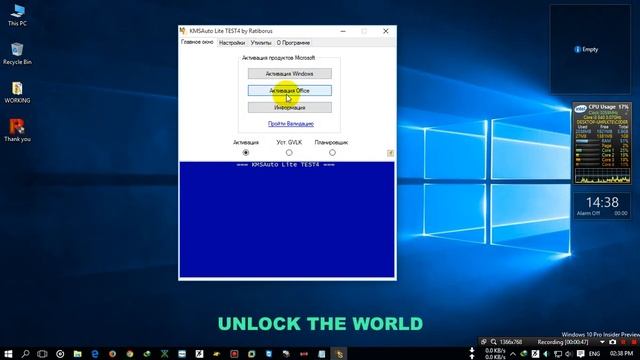Screen dimensions: 640x360
Task: Select the Thank you desktop icon
Action: point(17,131)
